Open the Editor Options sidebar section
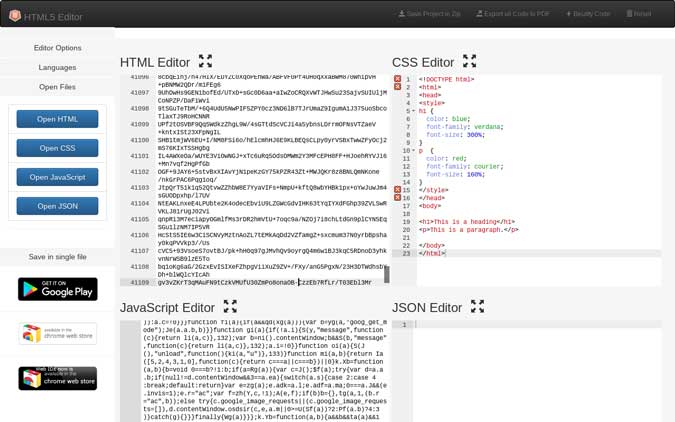Screen dimensions: 675x422 point(58,48)
